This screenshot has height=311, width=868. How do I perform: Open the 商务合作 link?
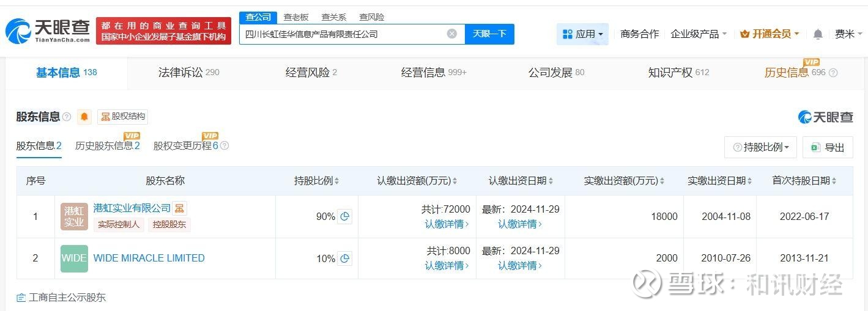(x=639, y=34)
